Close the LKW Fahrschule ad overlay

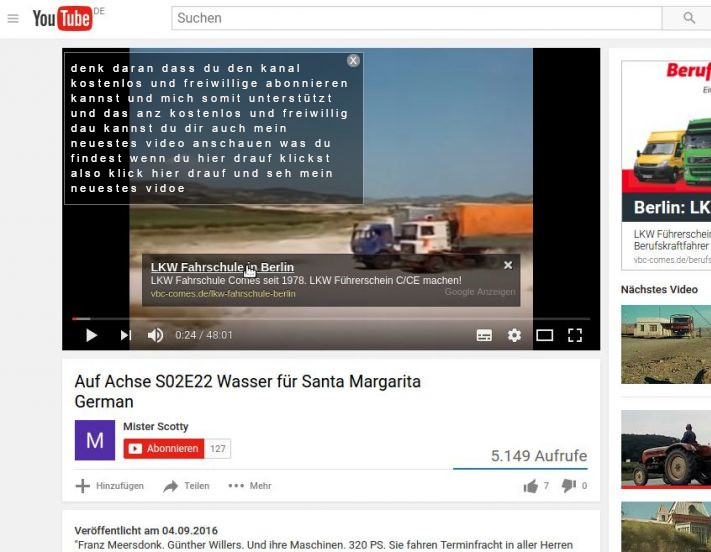508,265
